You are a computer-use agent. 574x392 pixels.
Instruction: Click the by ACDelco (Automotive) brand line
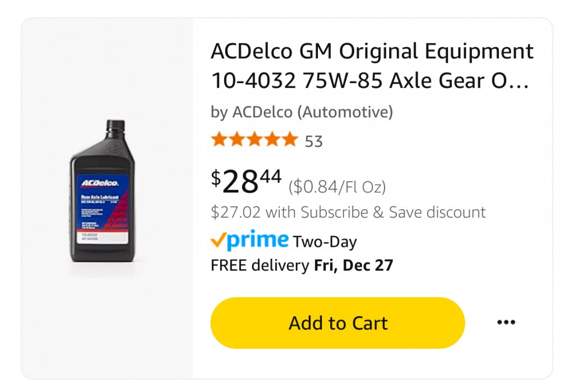click(302, 112)
